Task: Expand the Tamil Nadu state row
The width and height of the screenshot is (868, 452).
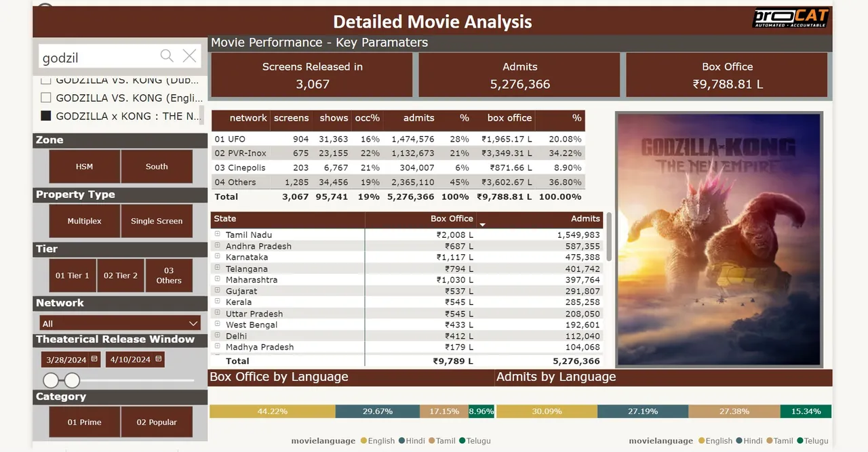Action: click(218, 234)
